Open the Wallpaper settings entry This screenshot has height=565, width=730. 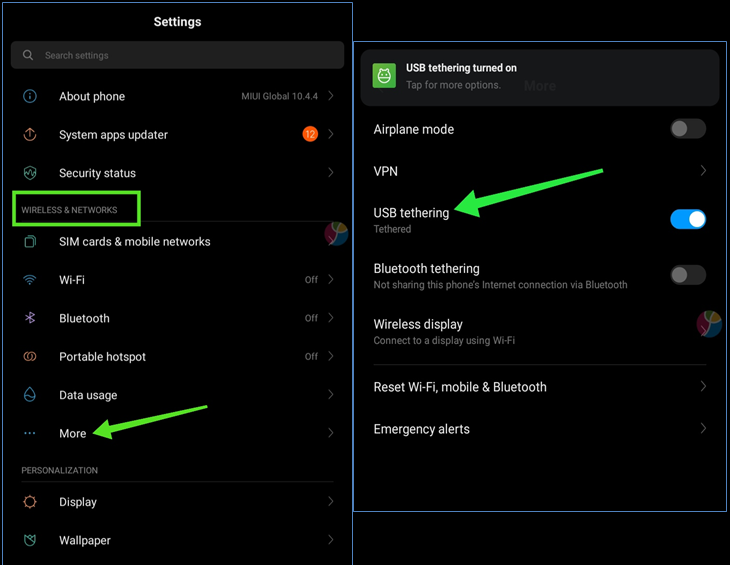point(85,540)
